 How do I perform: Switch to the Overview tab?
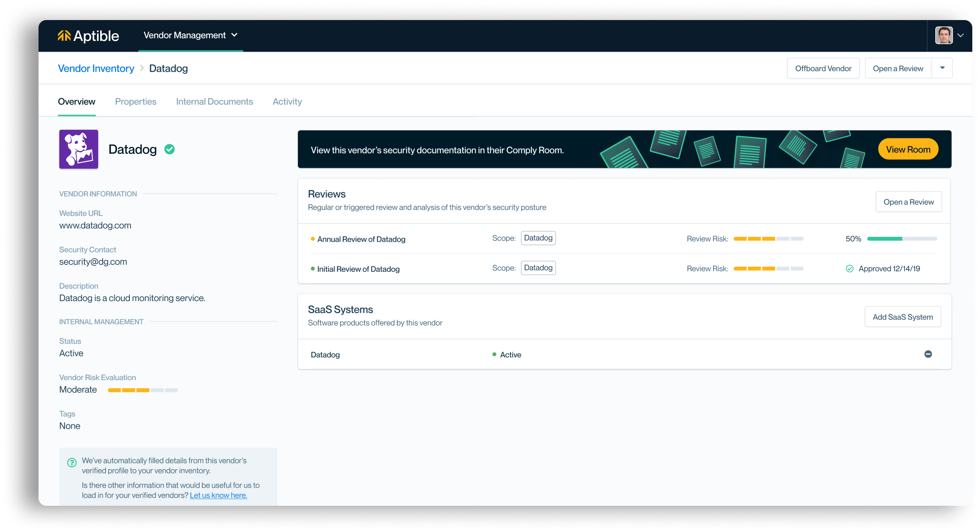76,101
